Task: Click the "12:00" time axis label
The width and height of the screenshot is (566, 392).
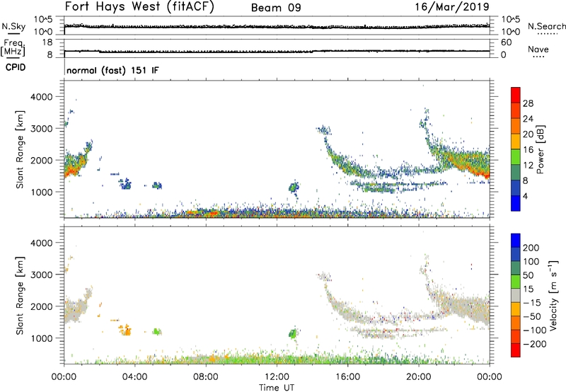Action: coord(277,377)
